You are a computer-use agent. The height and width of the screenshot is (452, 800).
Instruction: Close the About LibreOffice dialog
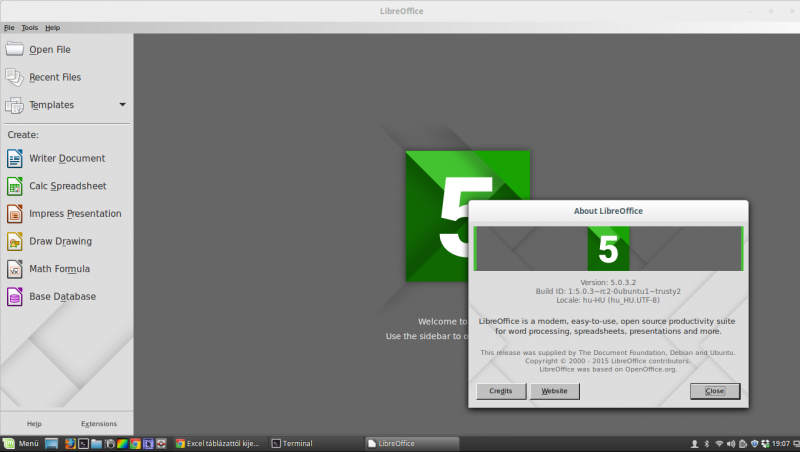coord(714,391)
